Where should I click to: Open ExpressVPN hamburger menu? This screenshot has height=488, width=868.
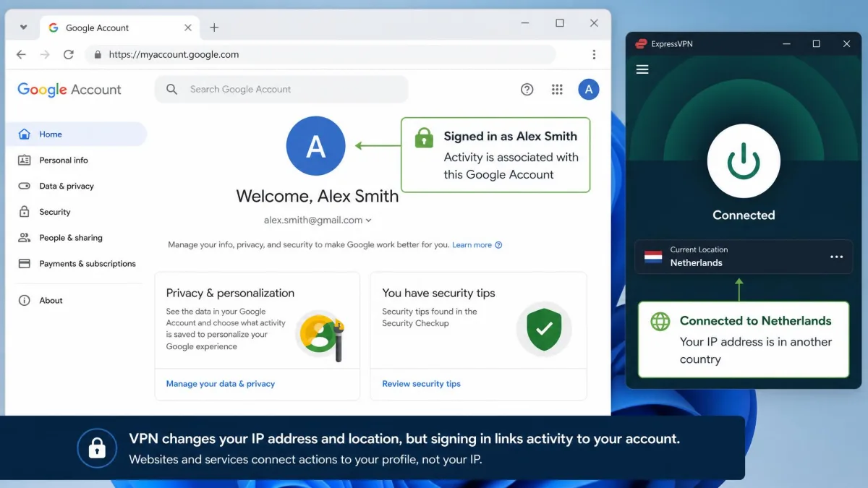tap(642, 69)
